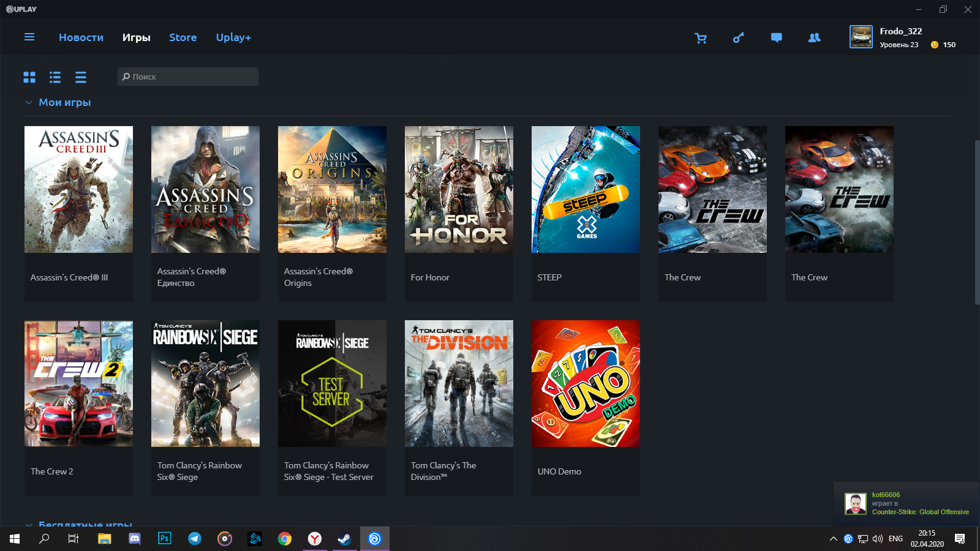The height and width of the screenshot is (551, 980).
Task: Click the UNO Demo title text
Action: (559, 471)
